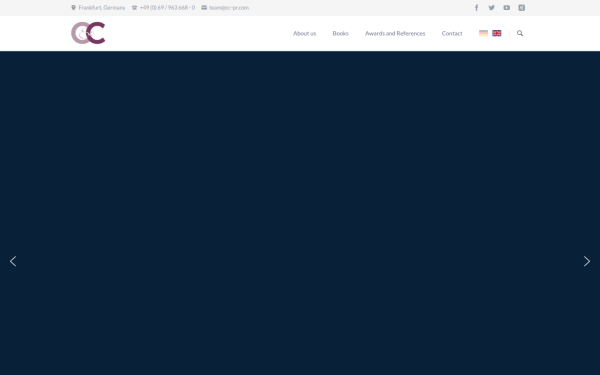Open the Books menu item
Viewport: 600px width, 375px height.
pyautogui.click(x=341, y=34)
